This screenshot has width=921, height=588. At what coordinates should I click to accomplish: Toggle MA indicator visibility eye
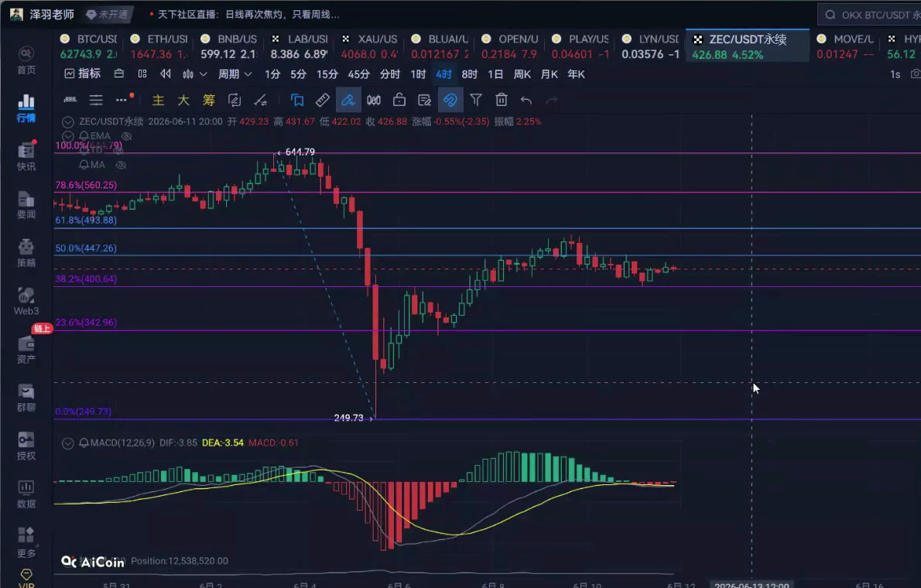click(121, 165)
